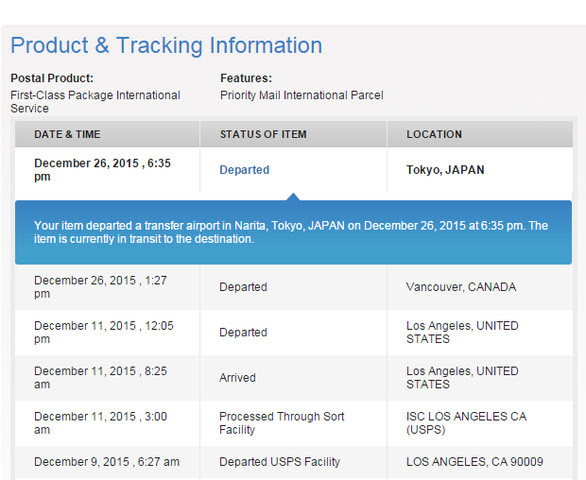Select the December 11, 2015, 12:05 pm row
Viewport: 586px width, 480px height.
click(293, 332)
